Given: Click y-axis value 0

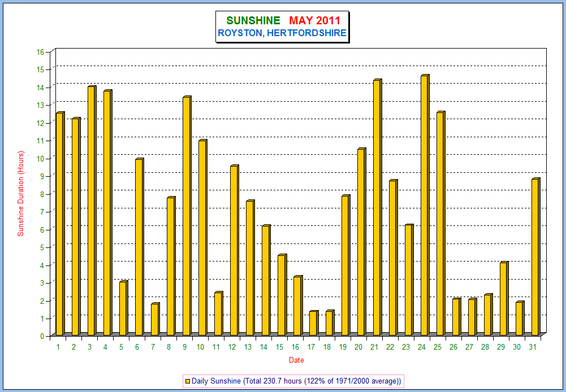Looking at the screenshot, I should point(42,336).
